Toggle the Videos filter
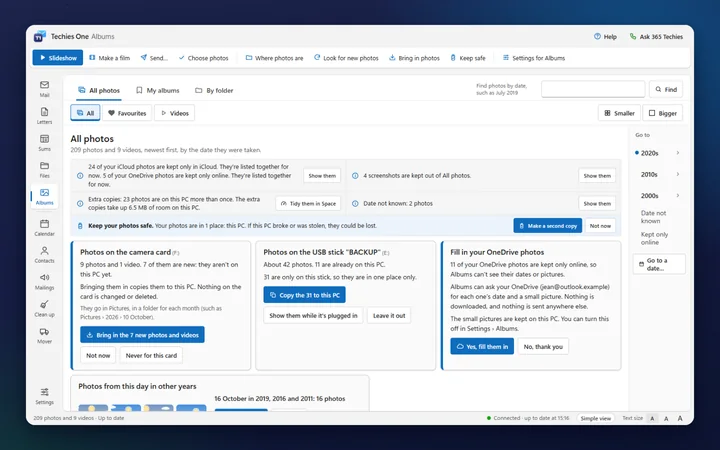This screenshot has height=450, width=720. pyautogui.click(x=174, y=113)
